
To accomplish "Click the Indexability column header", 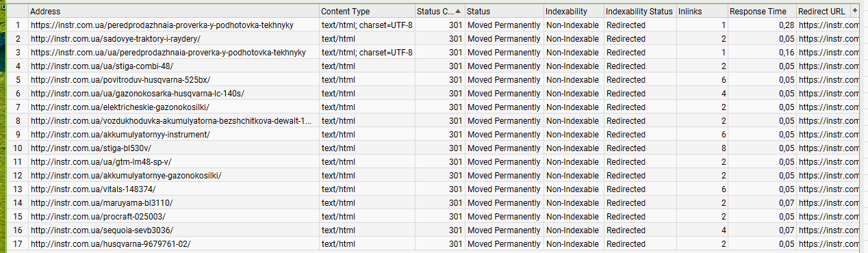I will tap(573, 12).
